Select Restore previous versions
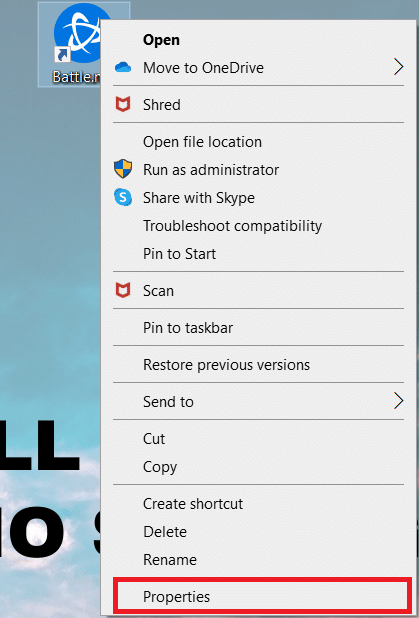This screenshot has height=618, width=419. tap(226, 365)
